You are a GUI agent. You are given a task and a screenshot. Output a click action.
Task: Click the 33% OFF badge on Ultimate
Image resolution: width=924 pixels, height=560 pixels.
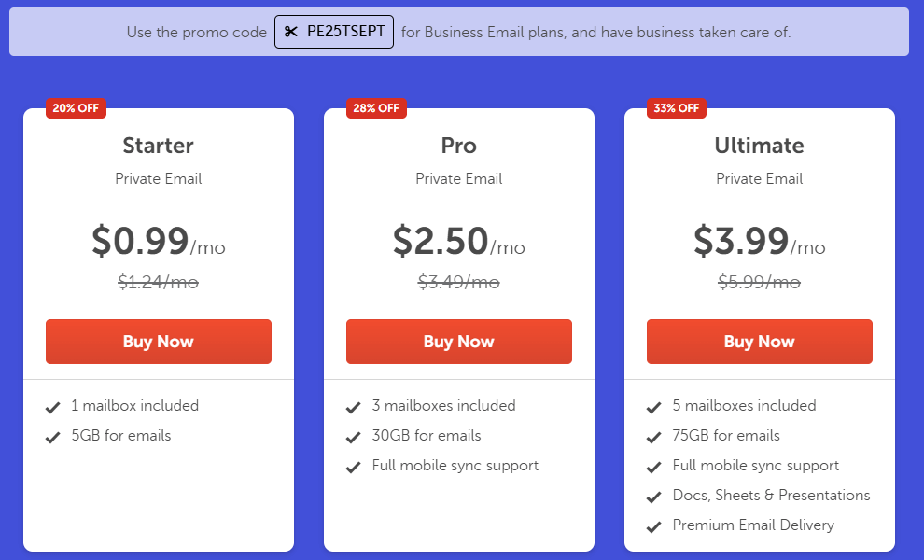point(677,108)
